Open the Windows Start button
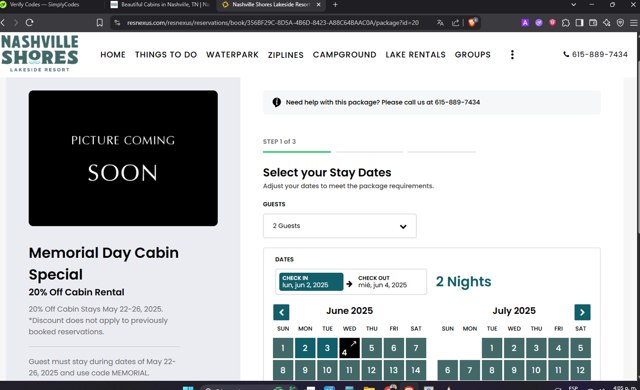The image size is (640, 390). click(188, 388)
